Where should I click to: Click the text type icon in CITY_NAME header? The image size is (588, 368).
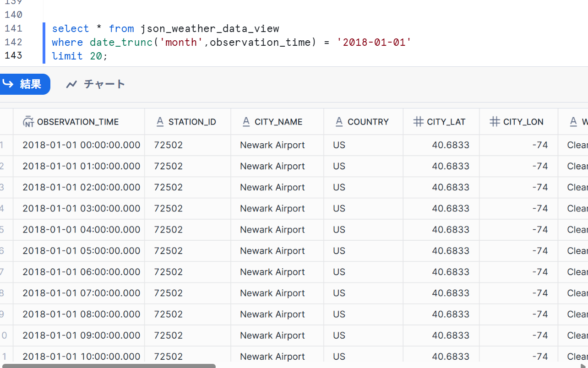246,122
